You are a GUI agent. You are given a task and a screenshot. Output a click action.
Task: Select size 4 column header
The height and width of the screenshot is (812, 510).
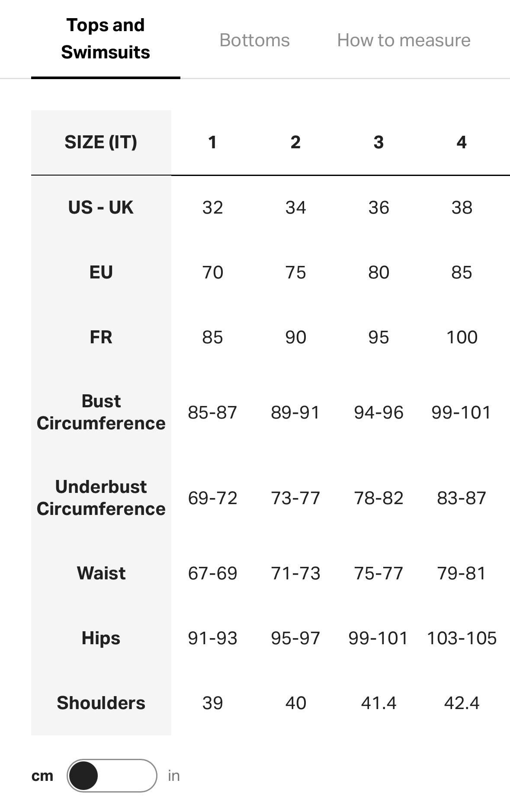click(462, 142)
